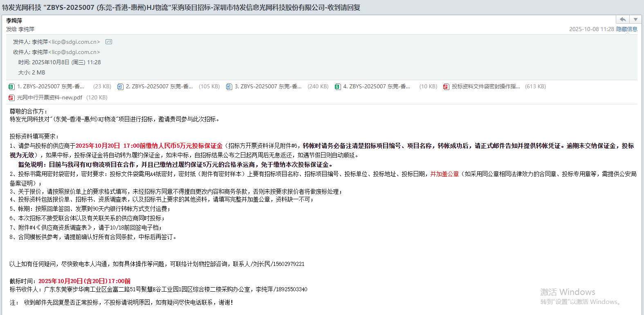Click the 2025-10-08 11:28 timestamp

(x=591, y=29)
